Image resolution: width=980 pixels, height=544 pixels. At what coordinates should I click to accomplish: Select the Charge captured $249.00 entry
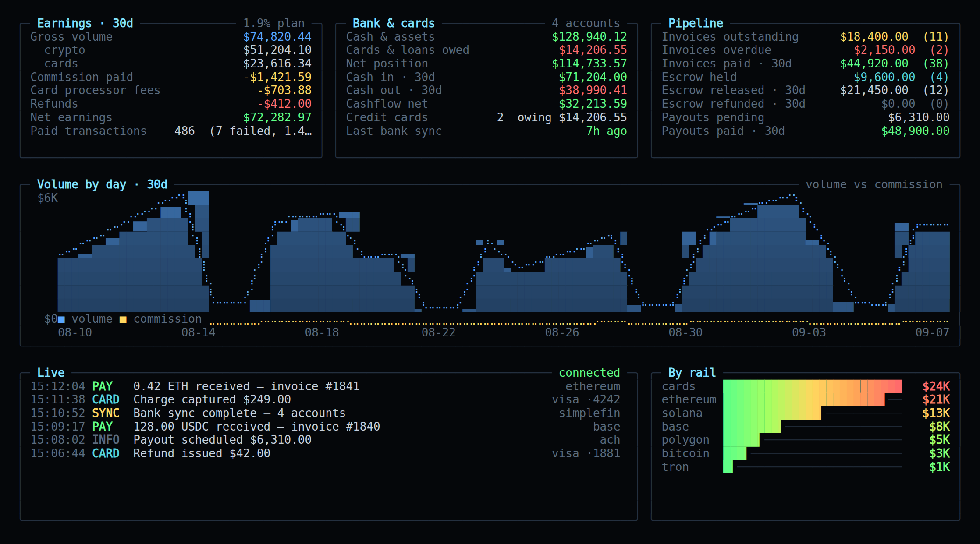click(x=325, y=399)
